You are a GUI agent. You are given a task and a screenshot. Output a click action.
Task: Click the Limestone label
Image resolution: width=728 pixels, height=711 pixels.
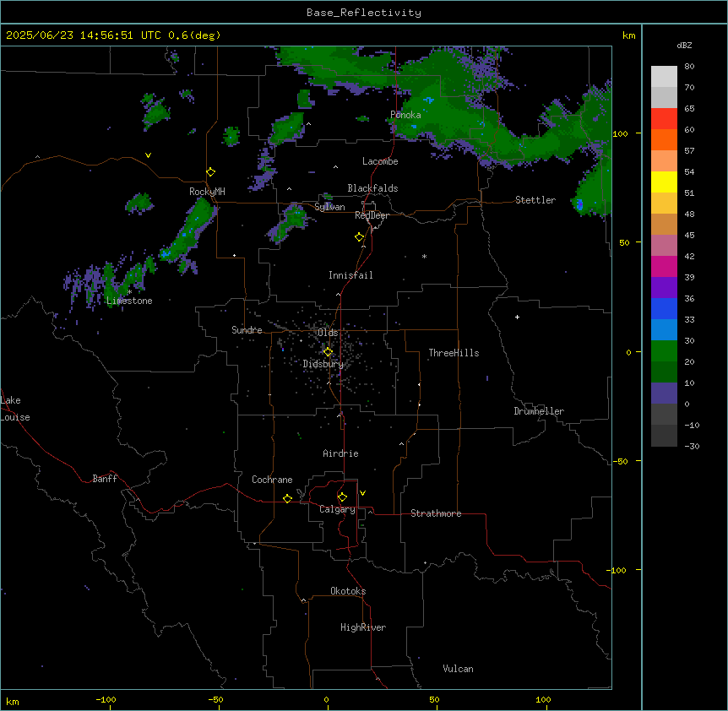(129, 301)
